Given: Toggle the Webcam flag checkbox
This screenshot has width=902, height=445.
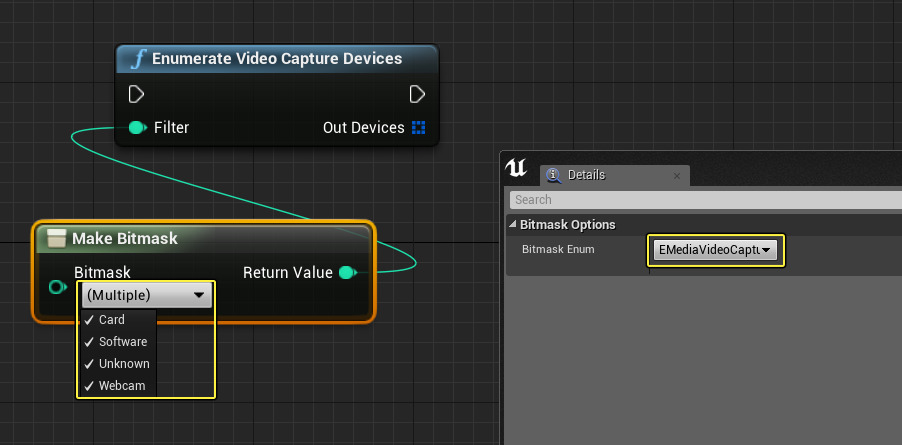Looking at the screenshot, I should pos(89,386).
